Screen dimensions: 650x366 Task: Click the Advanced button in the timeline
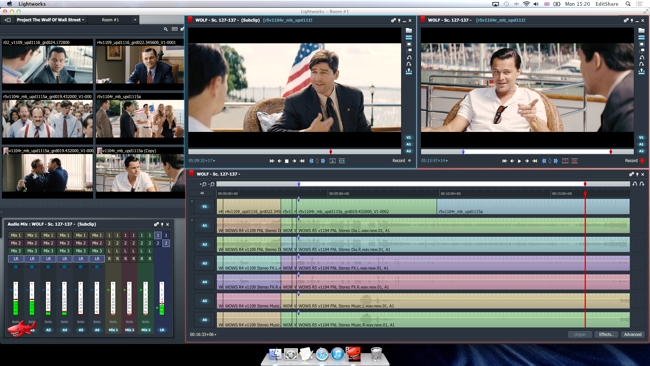[x=633, y=334]
